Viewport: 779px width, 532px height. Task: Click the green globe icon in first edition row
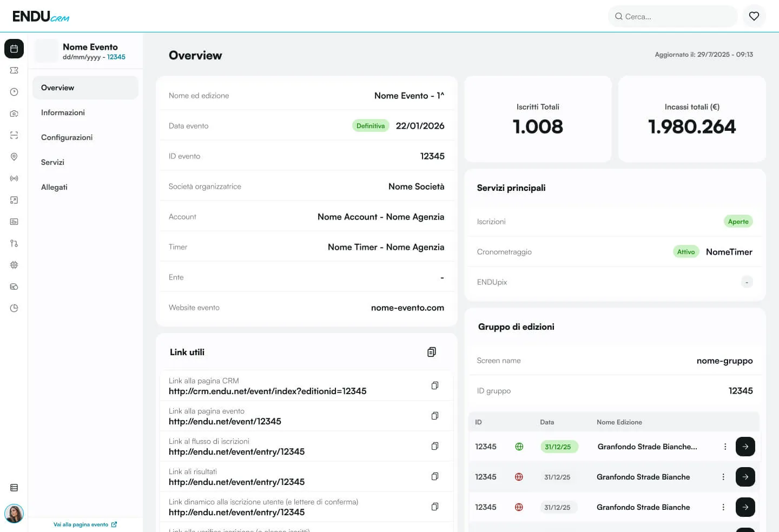[519, 447]
